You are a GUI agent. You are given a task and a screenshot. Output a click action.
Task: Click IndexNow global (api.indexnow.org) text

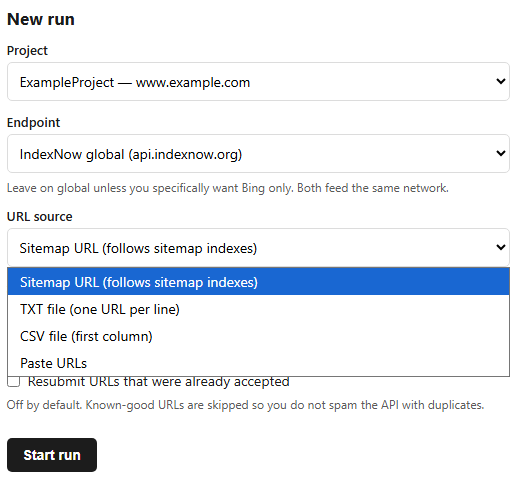131,154
